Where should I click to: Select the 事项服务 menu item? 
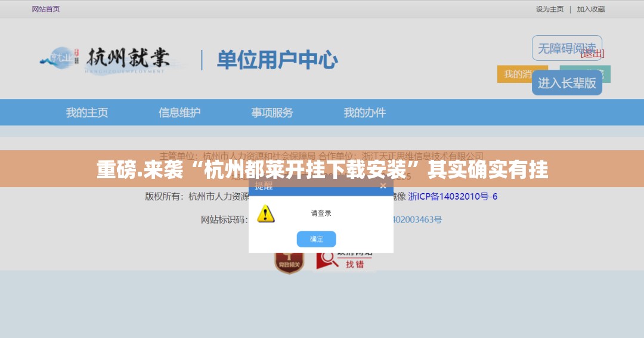272,112
